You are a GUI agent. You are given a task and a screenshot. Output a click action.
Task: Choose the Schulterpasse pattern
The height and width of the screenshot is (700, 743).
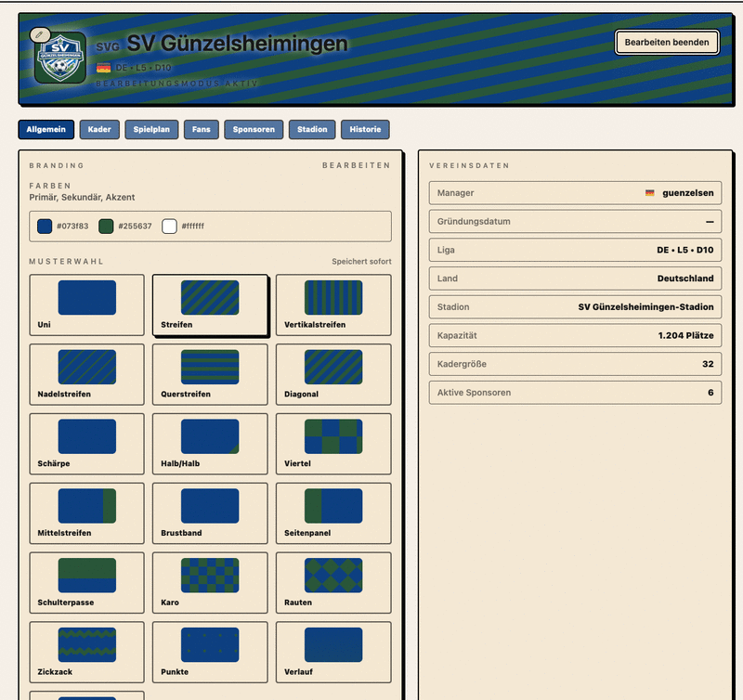click(x=87, y=582)
